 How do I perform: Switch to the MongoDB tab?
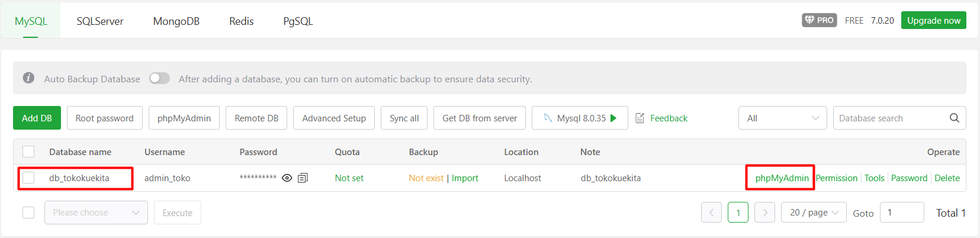(176, 21)
